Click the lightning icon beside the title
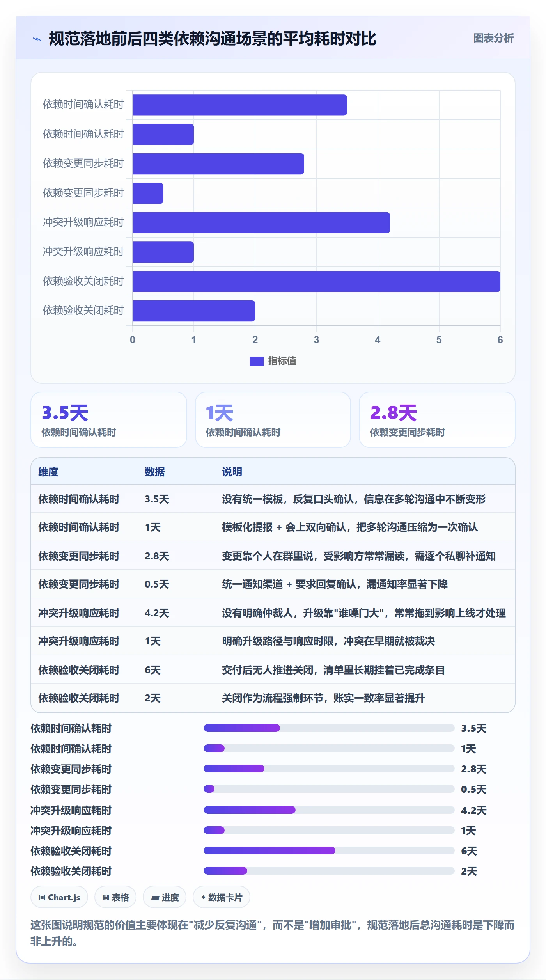The image size is (546, 980). click(37, 39)
